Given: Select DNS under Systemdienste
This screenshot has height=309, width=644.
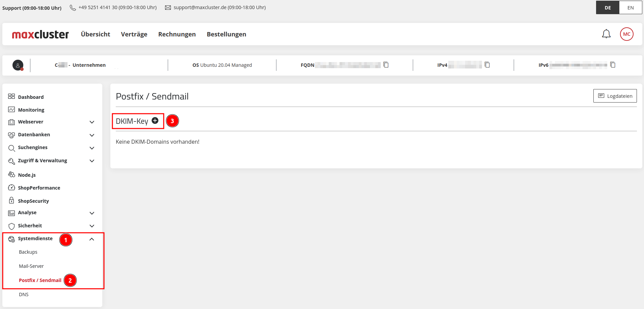Looking at the screenshot, I should (x=24, y=294).
